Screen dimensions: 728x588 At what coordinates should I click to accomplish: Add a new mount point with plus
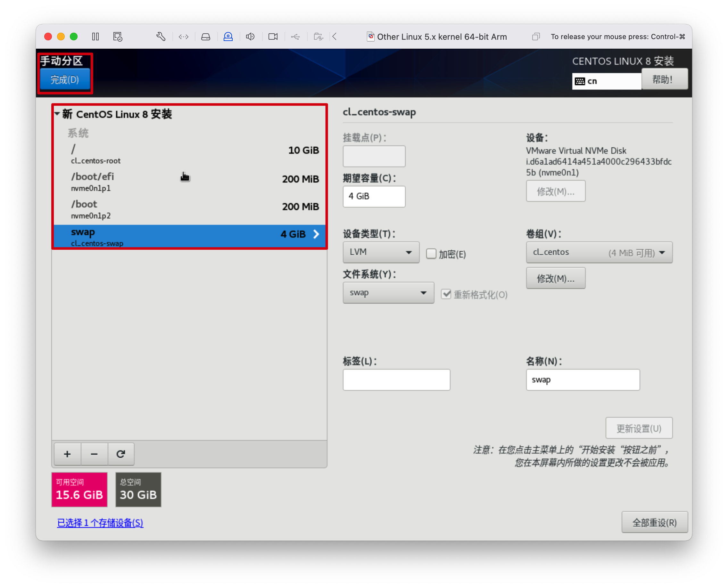(67, 454)
